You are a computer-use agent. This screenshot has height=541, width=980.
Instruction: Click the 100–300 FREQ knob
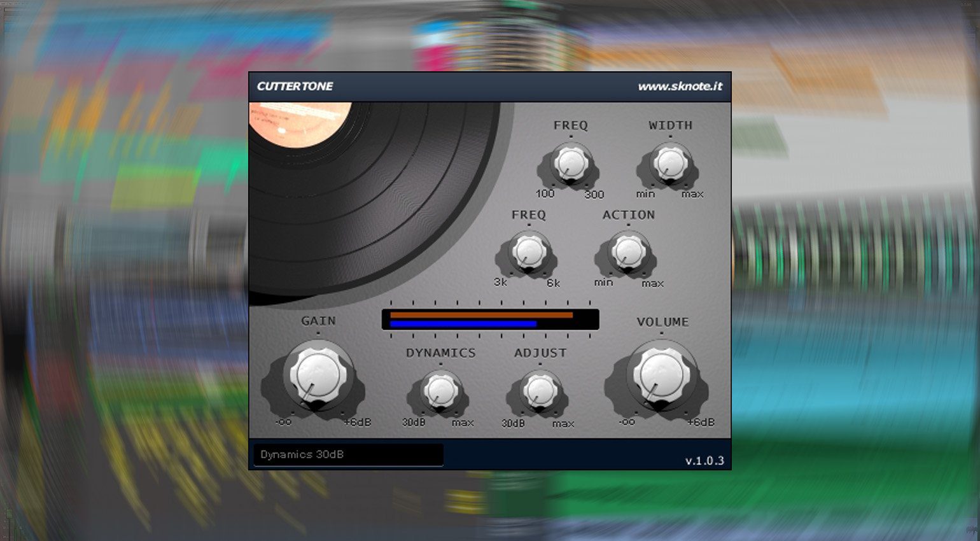coord(570,163)
